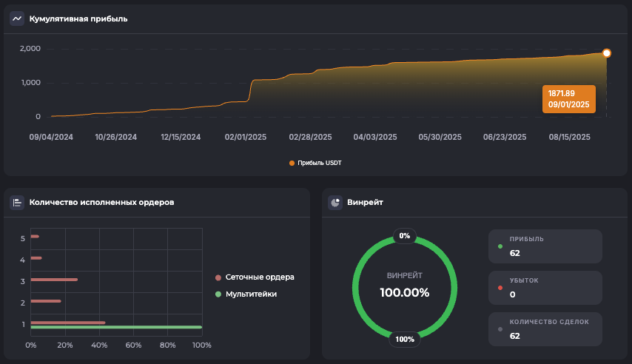Click the cumulative profit line chart icon
The height and width of the screenshot is (364, 632).
(17, 18)
